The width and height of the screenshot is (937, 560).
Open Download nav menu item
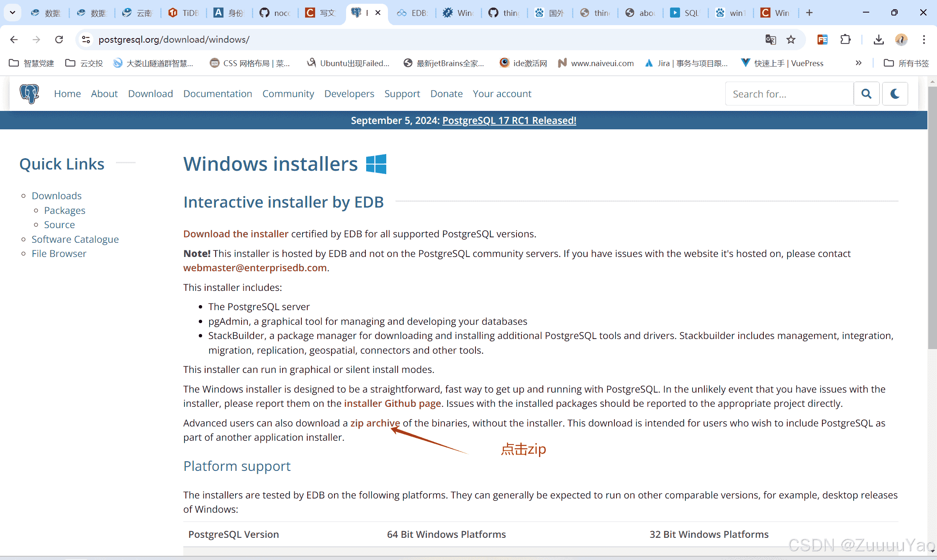coord(150,94)
